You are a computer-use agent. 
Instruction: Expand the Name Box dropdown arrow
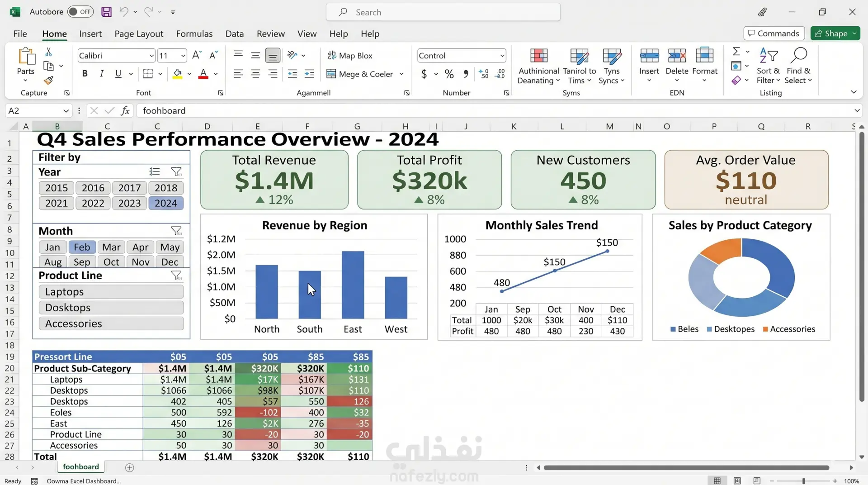(x=66, y=111)
